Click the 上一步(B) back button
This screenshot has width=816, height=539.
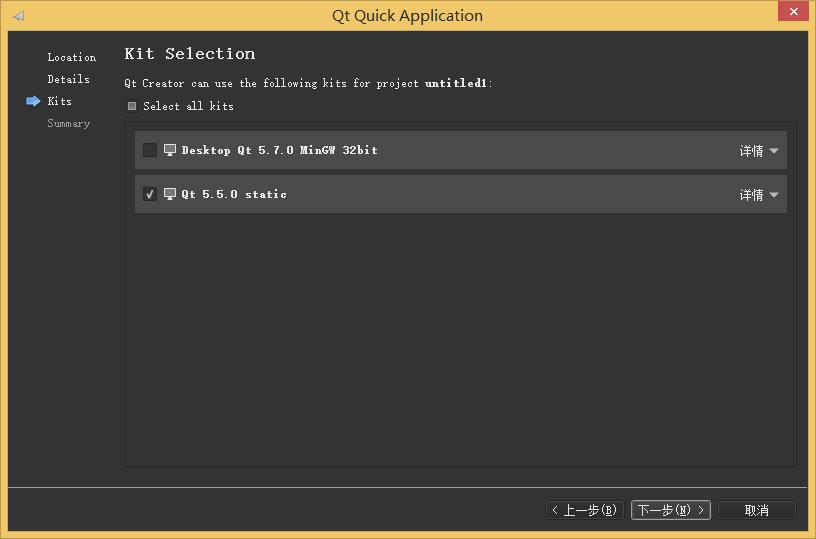click(585, 510)
